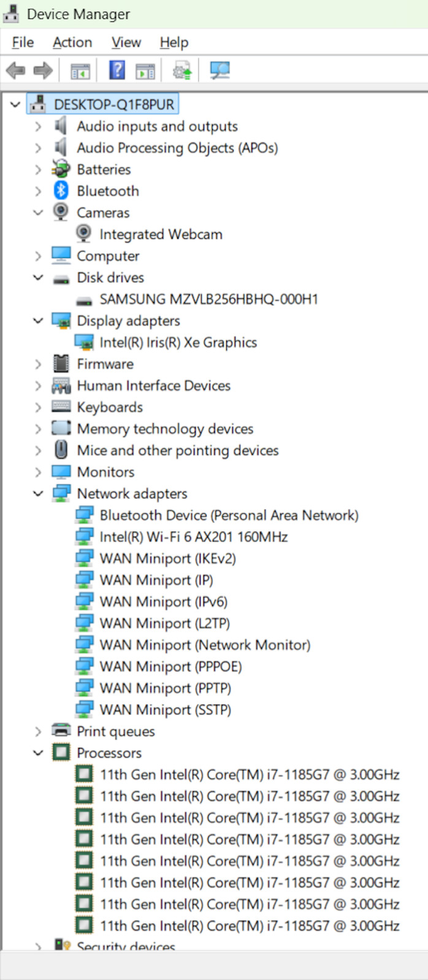Select Audio Processing Objects (APOs) label
Image resolution: width=428 pixels, height=980 pixels.
point(177,148)
